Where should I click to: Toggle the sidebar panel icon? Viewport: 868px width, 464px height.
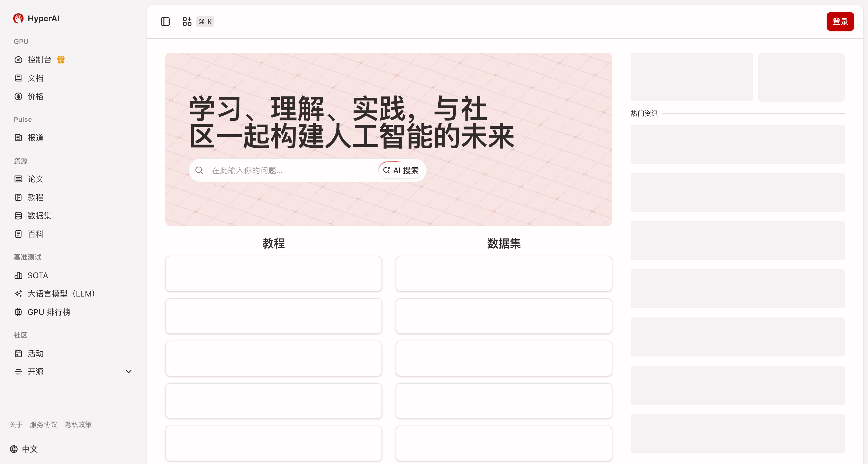(x=165, y=22)
